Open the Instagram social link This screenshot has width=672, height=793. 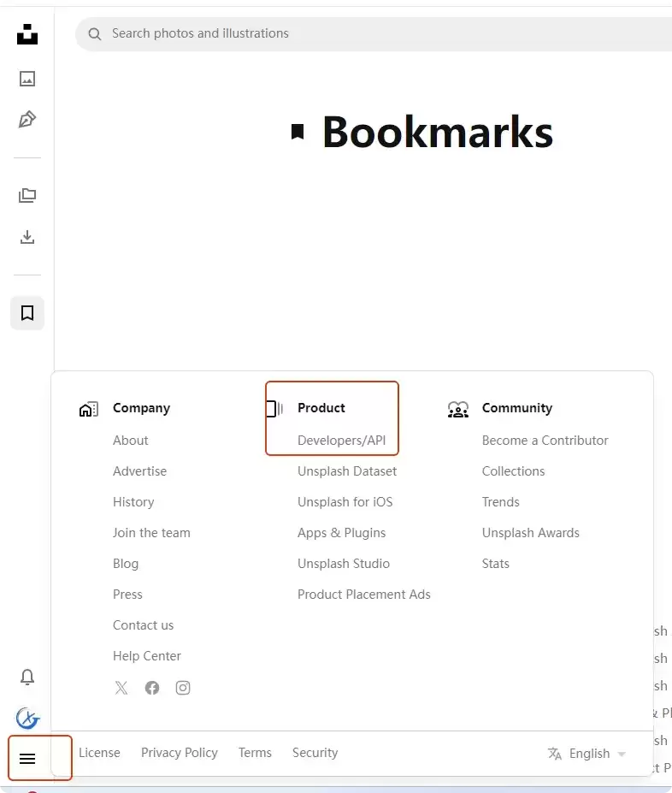pos(183,688)
